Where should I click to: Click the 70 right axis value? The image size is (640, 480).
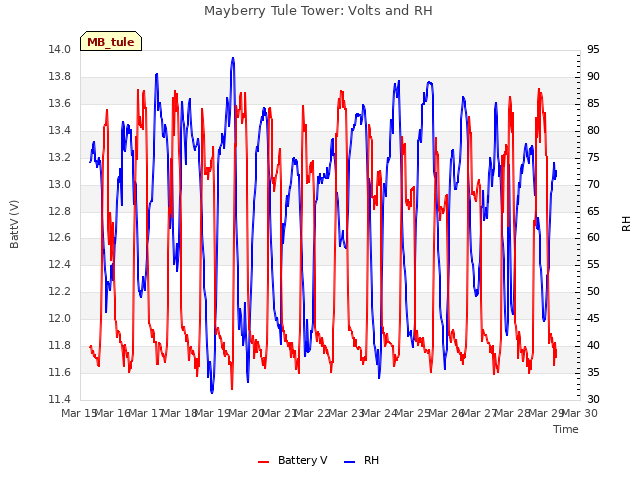point(593,184)
